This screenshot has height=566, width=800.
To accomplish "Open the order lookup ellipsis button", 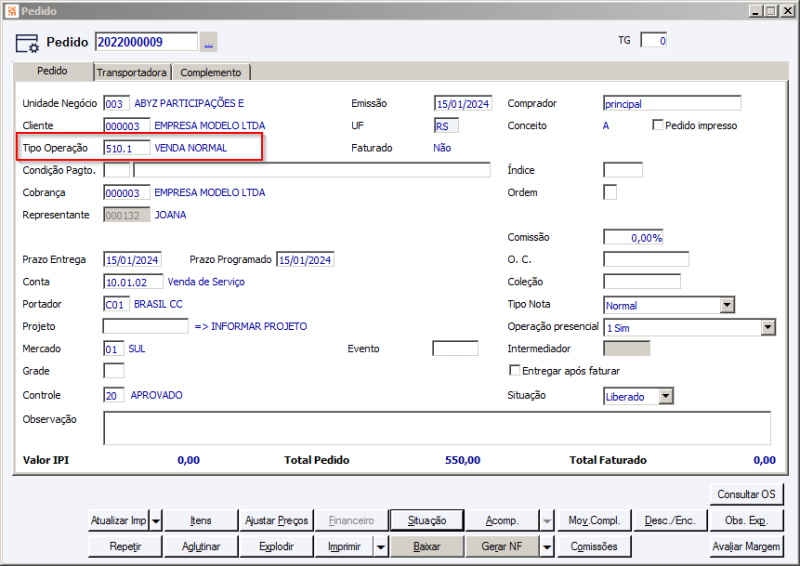I will coord(208,42).
